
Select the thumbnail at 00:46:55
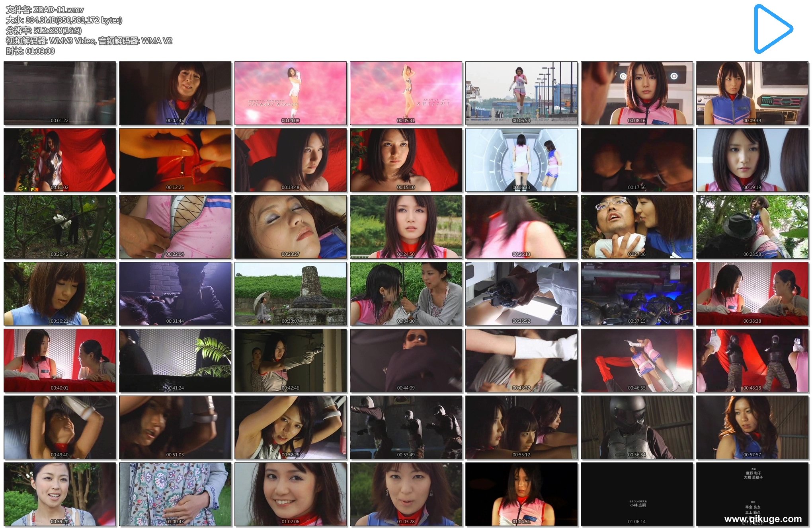click(x=637, y=360)
